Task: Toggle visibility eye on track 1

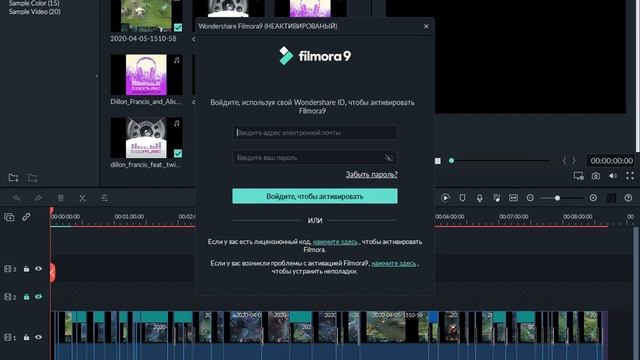Action: click(38, 338)
